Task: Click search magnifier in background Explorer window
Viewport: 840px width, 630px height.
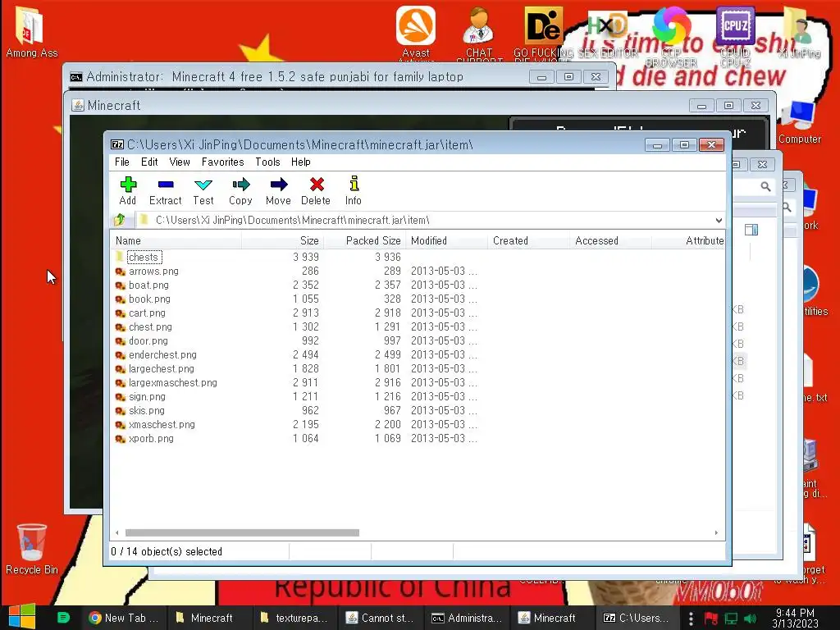Action: (765, 186)
